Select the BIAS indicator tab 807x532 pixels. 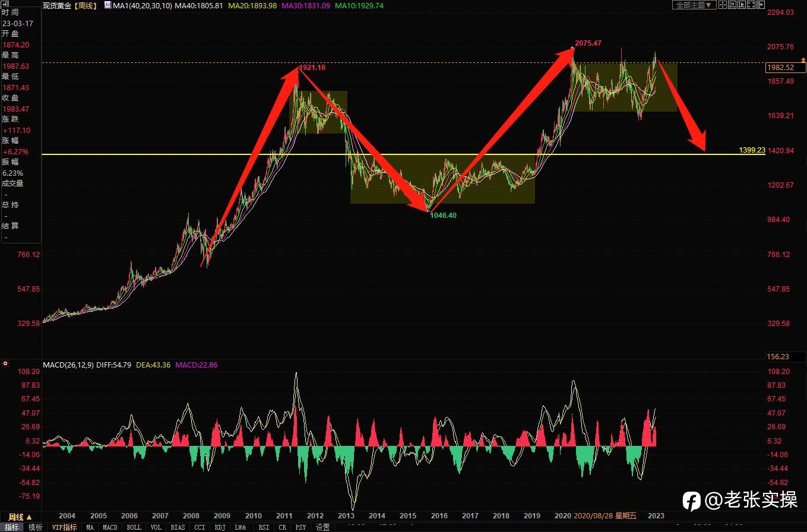click(178, 527)
